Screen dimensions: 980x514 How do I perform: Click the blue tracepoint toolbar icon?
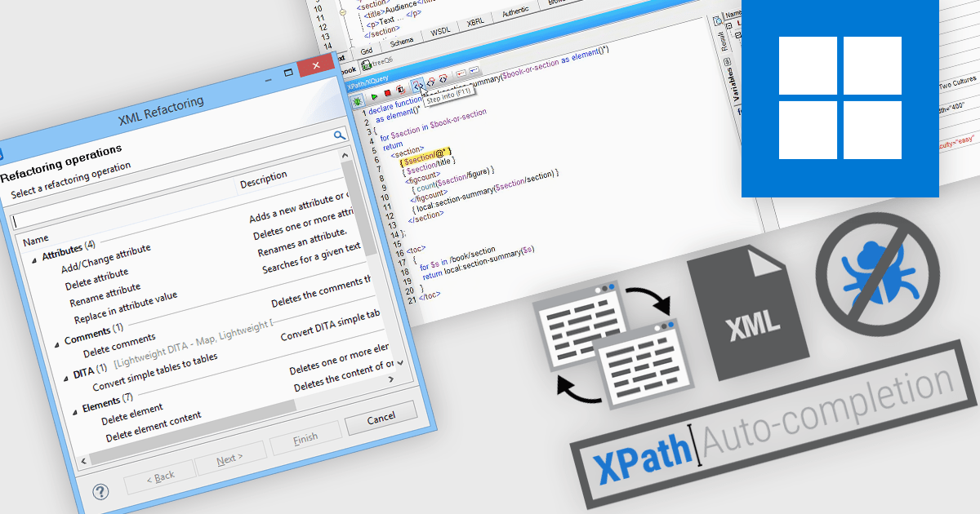[474, 70]
